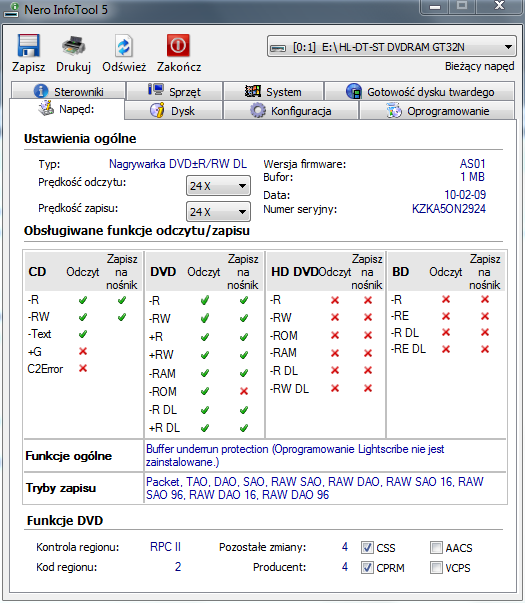Switch to the System tab
This screenshot has width=525, height=603.
tap(273, 91)
